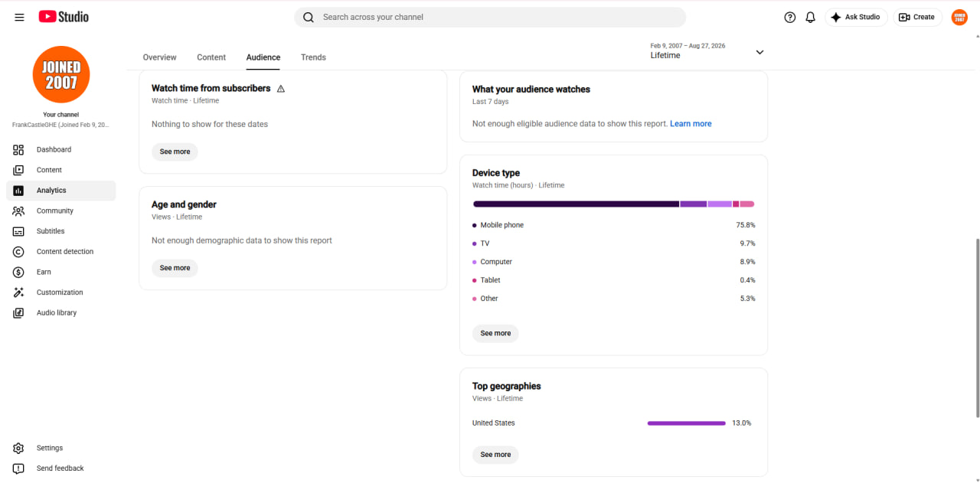This screenshot has width=980, height=483.
Task: Click the Mobile phone legend row
Action: pyautogui.click(x=614, y=225)
